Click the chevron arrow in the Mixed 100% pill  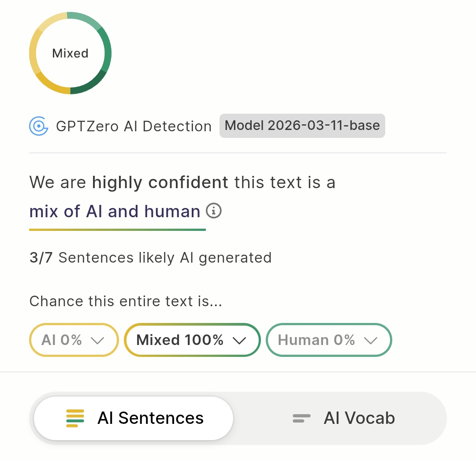[239, 340]
